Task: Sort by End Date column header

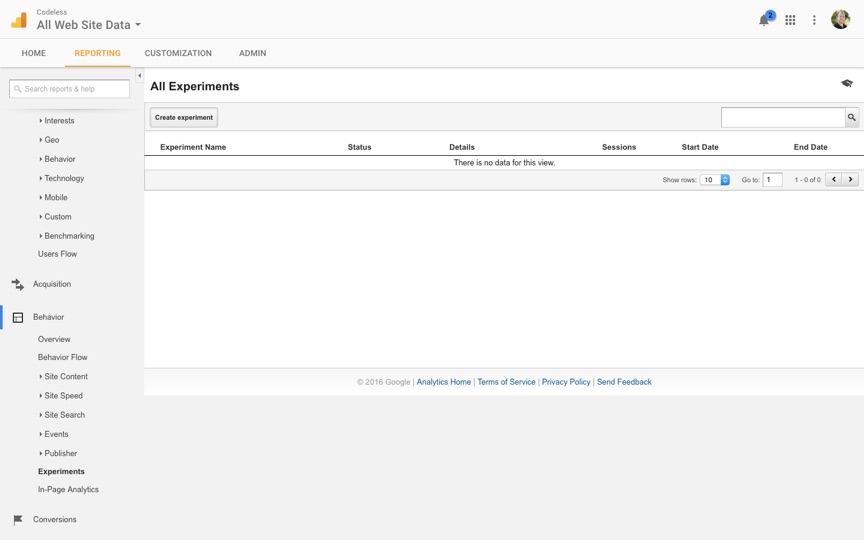Action: point(811,147)
